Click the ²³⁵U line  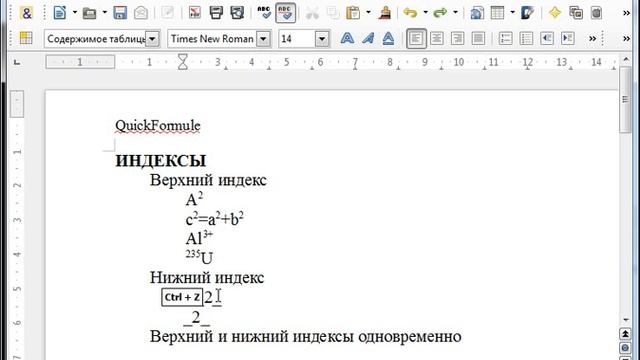[199, 258]
